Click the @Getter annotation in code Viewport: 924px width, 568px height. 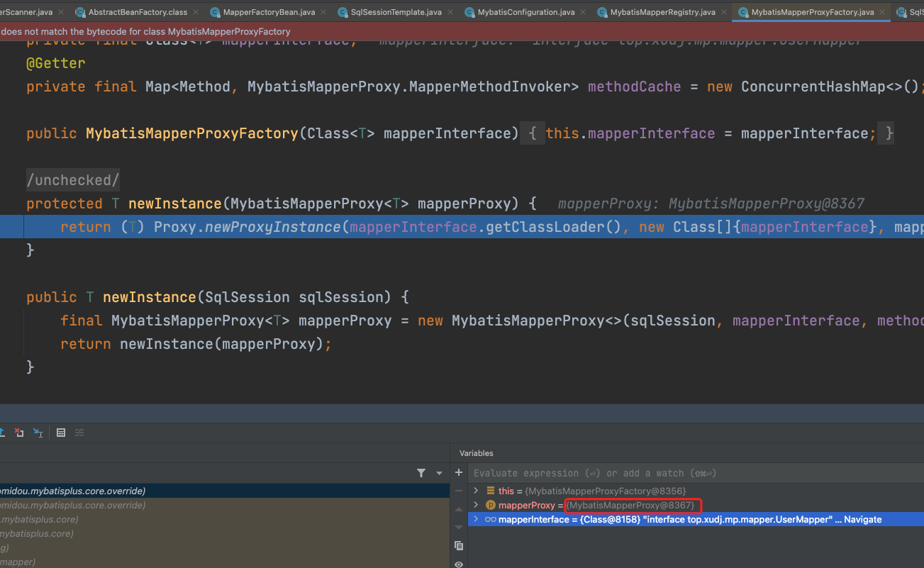[x=55, y=63]
